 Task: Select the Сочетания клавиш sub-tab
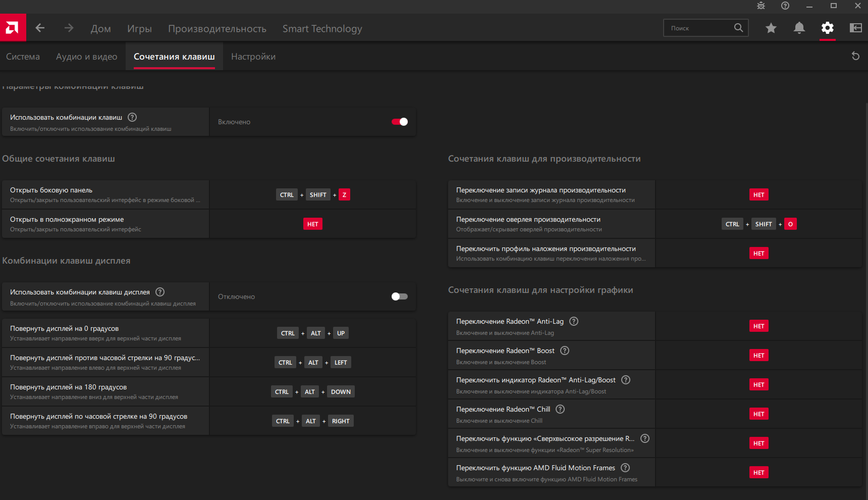pyautogui.click(x=174, y=57)
